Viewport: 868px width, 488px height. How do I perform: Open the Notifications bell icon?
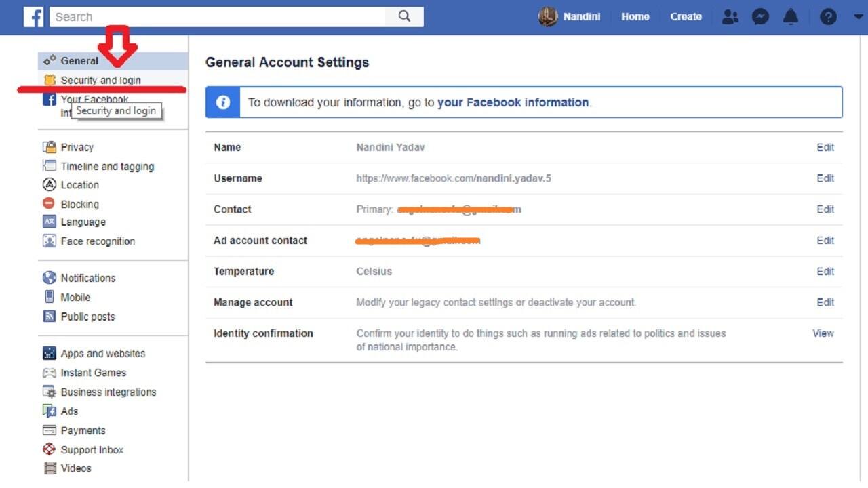coord(791,17)
